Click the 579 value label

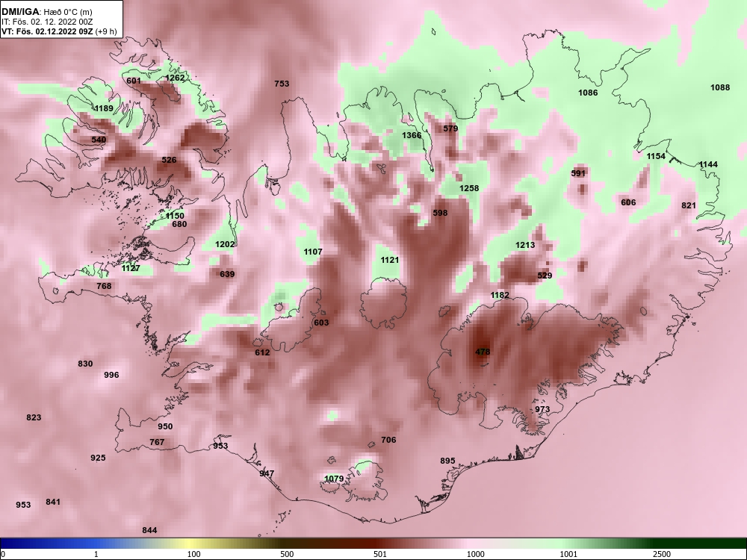(450, 128)
